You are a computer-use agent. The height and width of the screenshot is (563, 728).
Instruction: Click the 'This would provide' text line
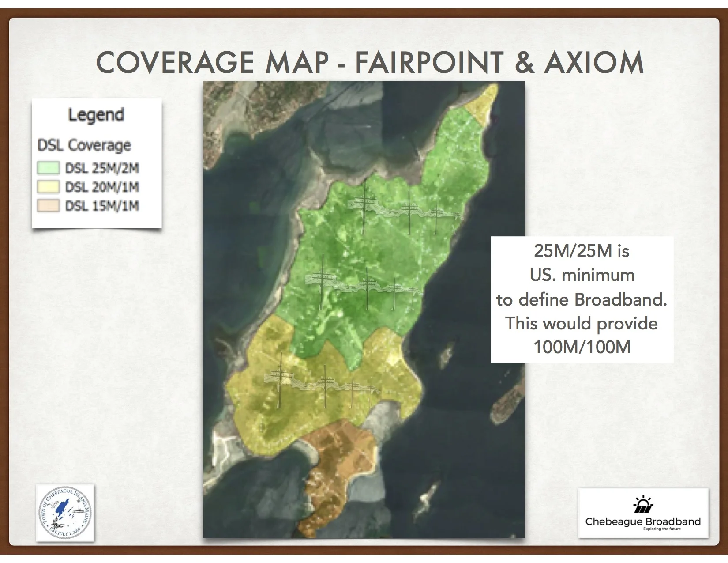click(x=582, y=323)
